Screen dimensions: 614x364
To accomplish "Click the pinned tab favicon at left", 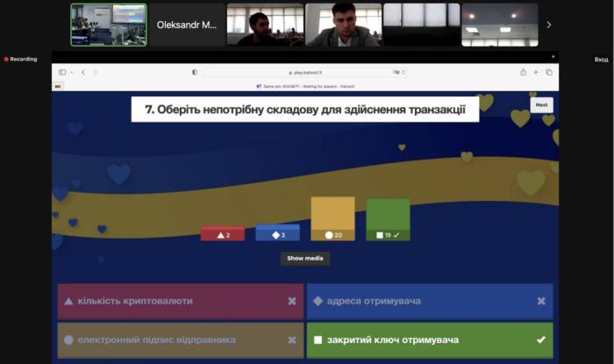I will click(x=58, y=86).
